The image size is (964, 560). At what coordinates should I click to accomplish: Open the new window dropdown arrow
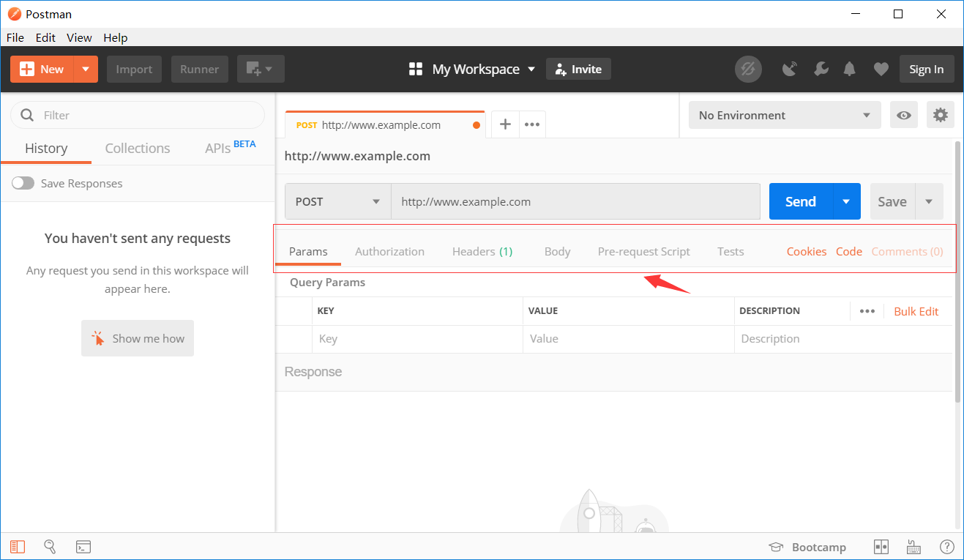269,69
